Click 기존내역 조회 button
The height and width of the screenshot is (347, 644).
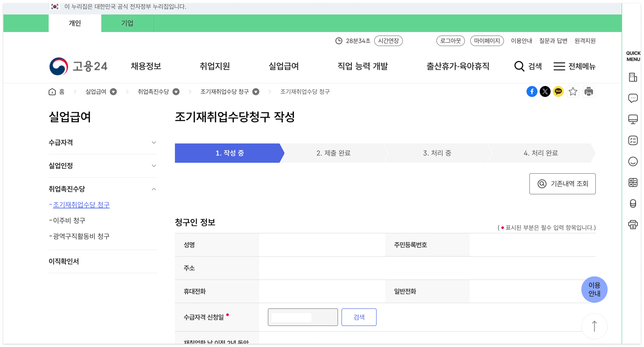pyautogui.click(x=562, y=184)
